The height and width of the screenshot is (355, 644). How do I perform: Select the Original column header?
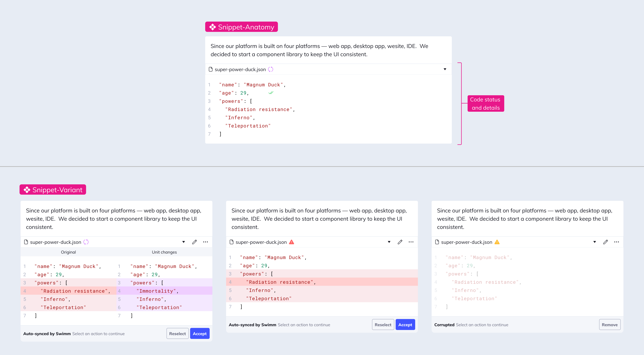(68, 252)
